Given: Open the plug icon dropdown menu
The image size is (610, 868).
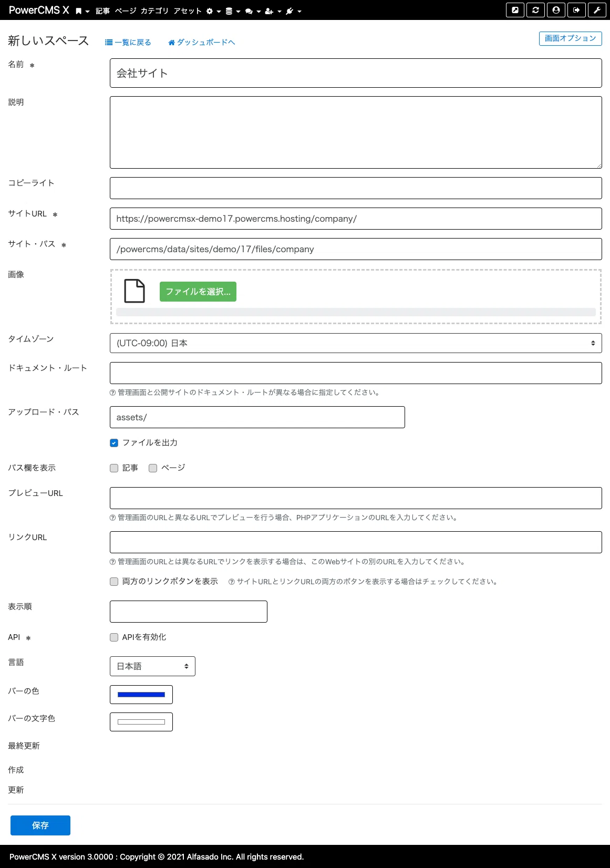Looking at the screenshot, I should 293,11.
